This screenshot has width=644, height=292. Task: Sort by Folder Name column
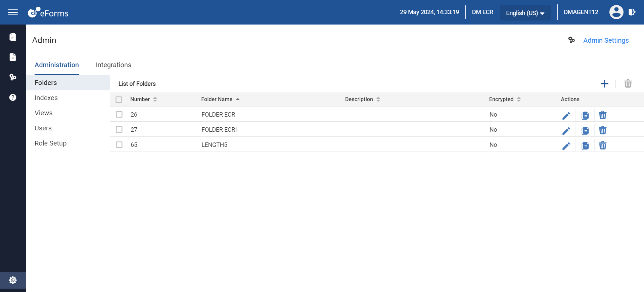click(x=220, y=99)
